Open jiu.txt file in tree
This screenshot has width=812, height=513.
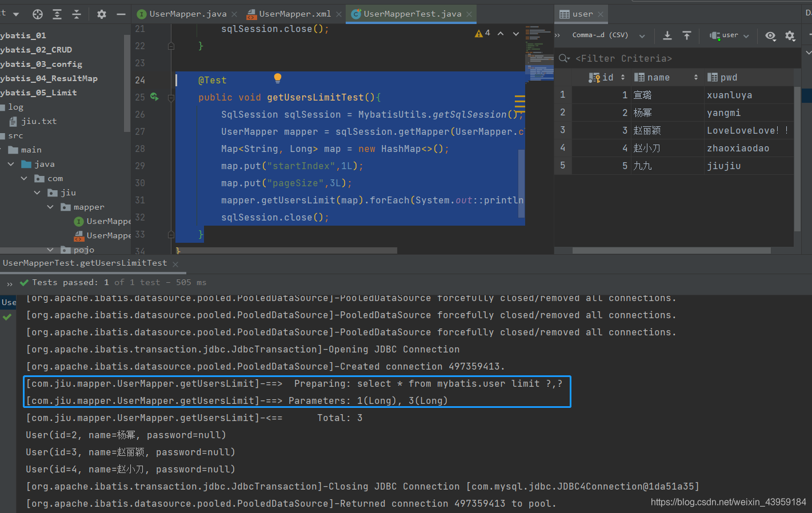pyautogui.click(x=33, y=121)
